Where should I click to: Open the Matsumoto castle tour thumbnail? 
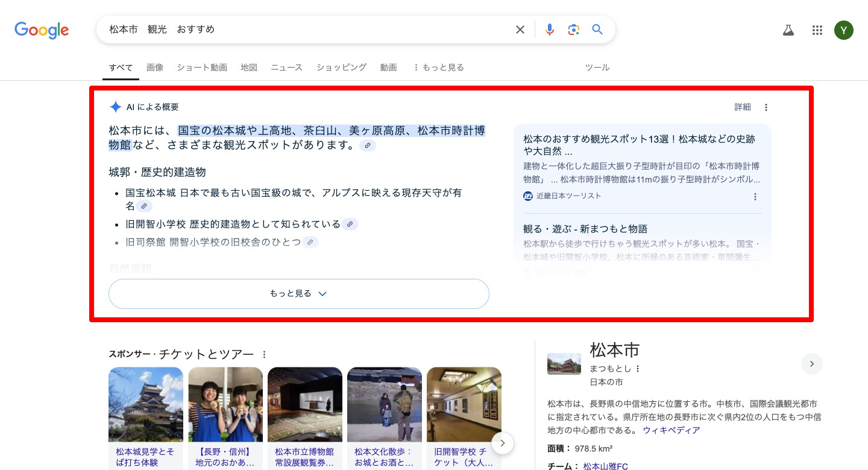(146, 405)
